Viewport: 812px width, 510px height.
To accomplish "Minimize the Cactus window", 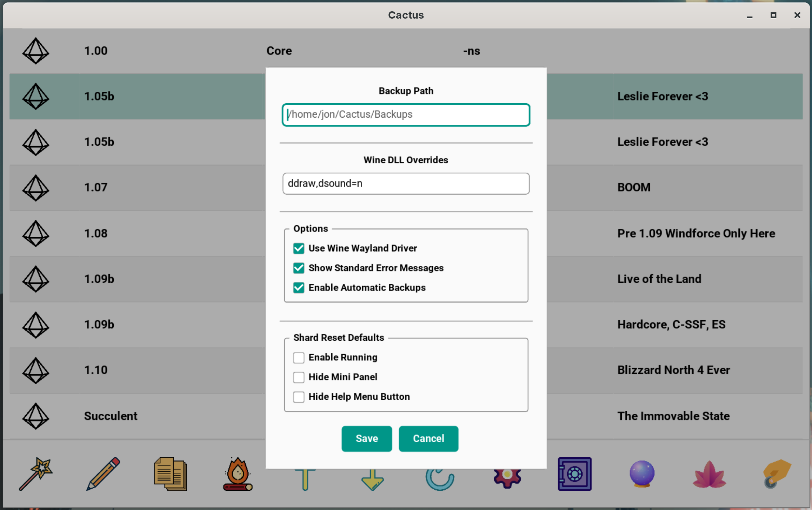I will click(x=750, y=15).
